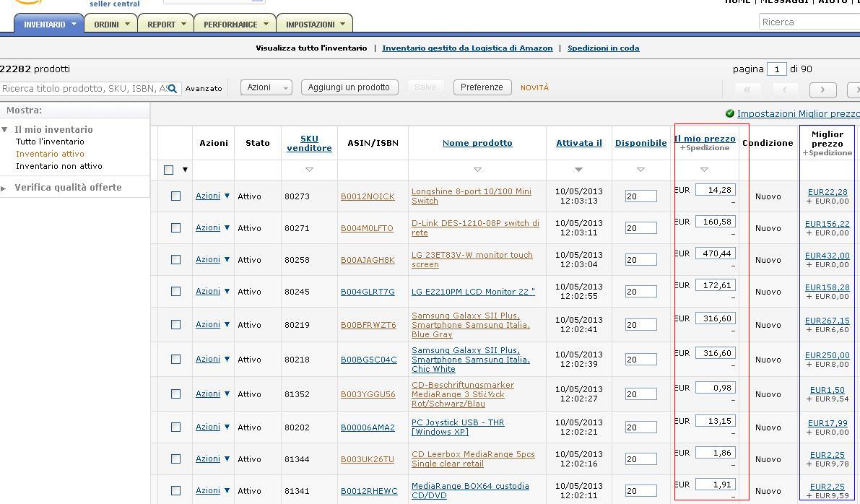Select Inventario attivo in sidebar
The width and height of the screenshot is (860, 504).
coord(50,154)
